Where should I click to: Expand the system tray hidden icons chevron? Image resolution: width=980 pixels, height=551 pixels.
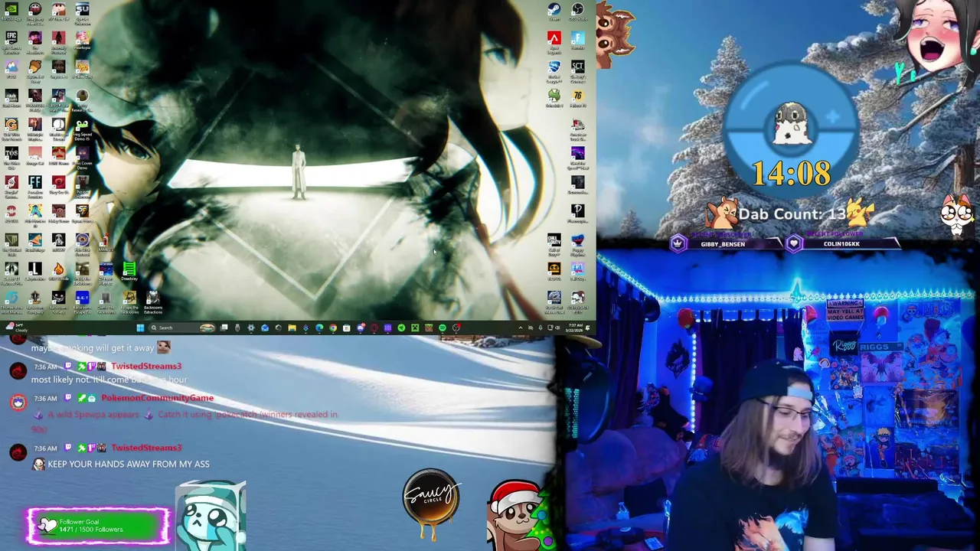click(521, 328)
